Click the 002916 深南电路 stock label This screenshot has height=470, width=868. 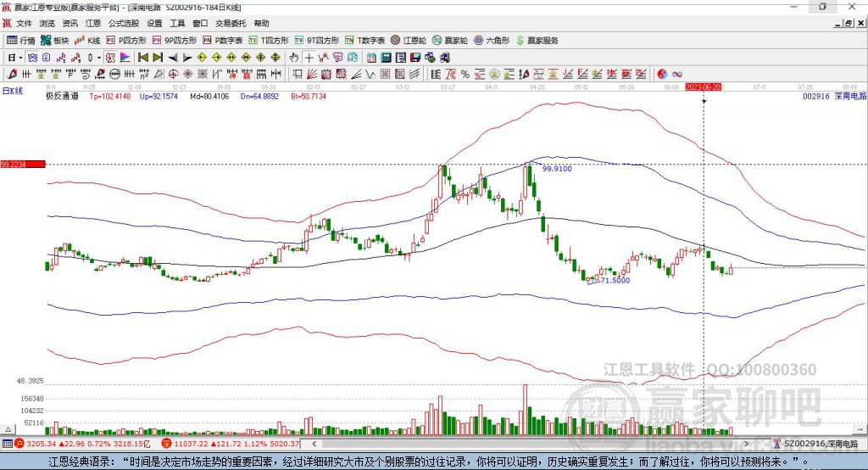tap(834, 96)
